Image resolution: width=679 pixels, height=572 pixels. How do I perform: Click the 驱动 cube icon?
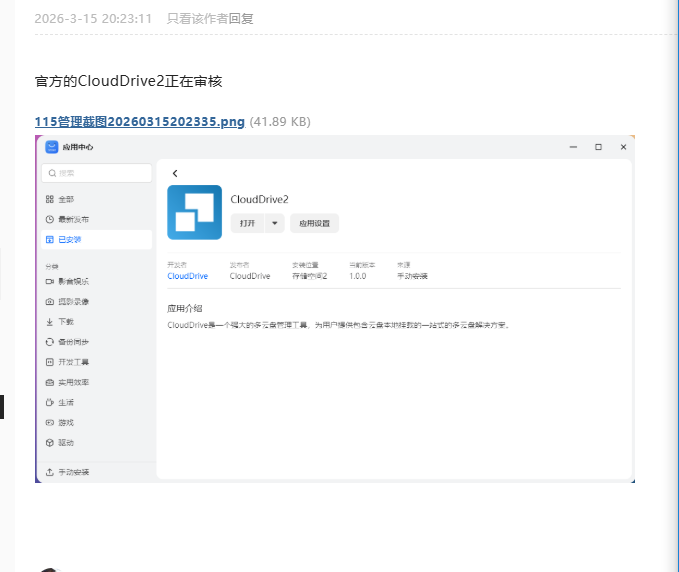pyautogui.click(x=50, y=443)
